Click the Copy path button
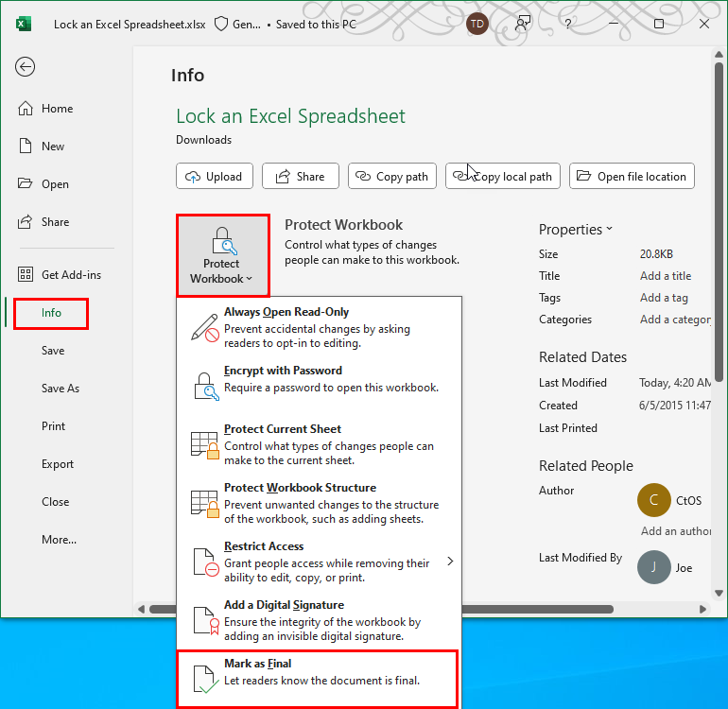This screenshot has height=709, width=728. point(392,176)
